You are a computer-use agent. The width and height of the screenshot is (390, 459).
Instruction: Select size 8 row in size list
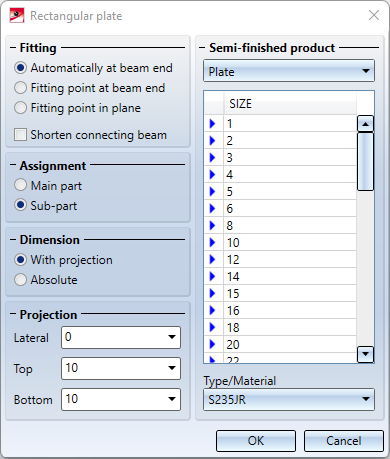click(290, 225)
